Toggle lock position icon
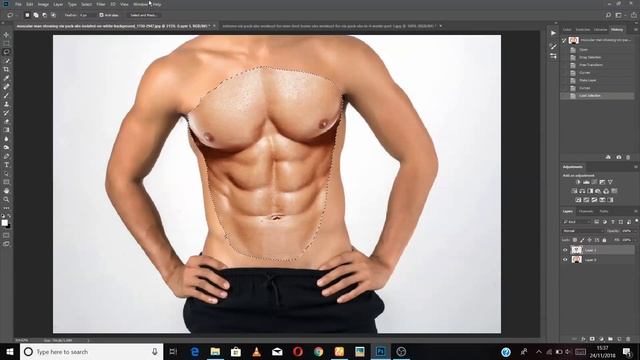The width and height of the screenshot is (640, 360). click(589, 240)
